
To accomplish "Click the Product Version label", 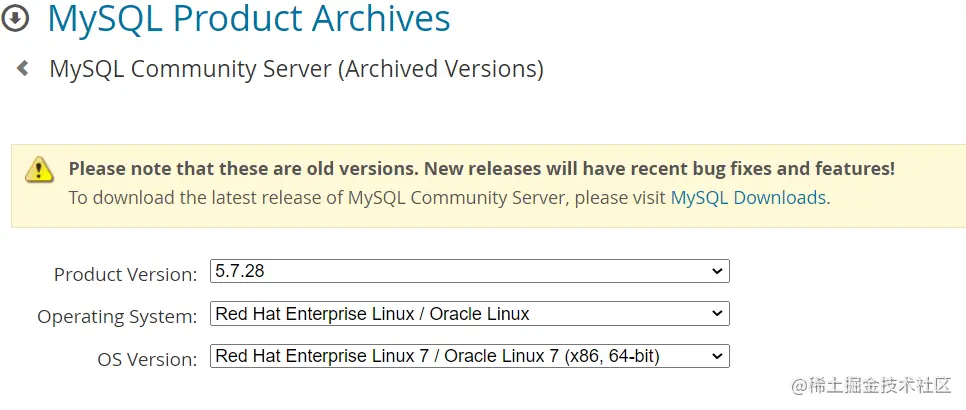I will coord(125,274).
